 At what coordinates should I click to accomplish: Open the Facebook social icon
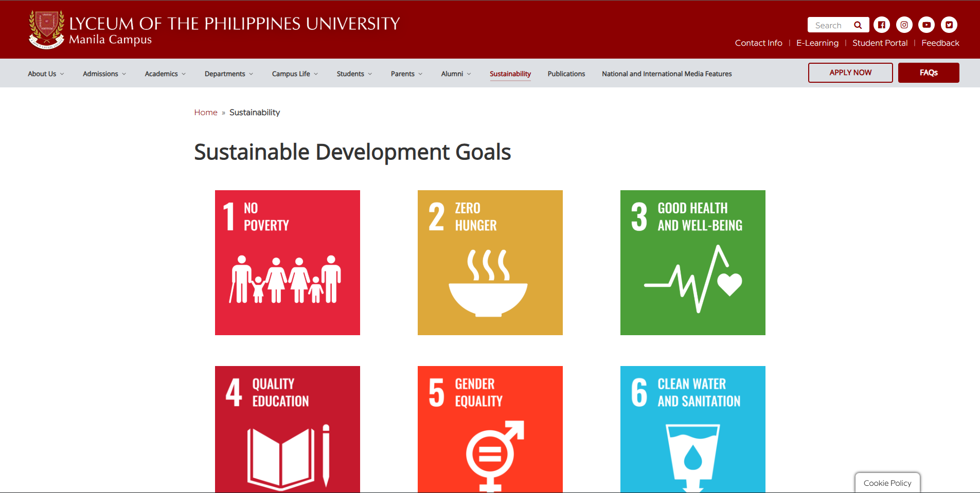[882, 25]
